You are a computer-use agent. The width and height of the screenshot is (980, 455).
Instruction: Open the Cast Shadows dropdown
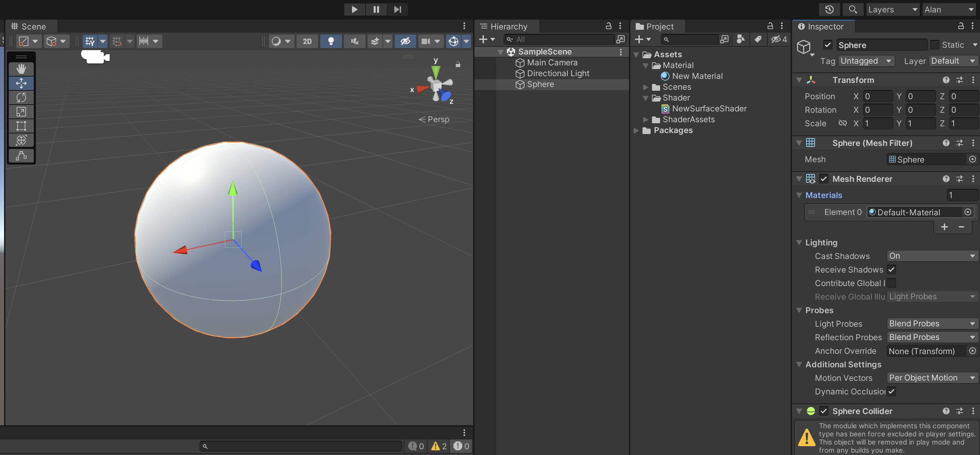pyautogui.click(x=931, y=256)
